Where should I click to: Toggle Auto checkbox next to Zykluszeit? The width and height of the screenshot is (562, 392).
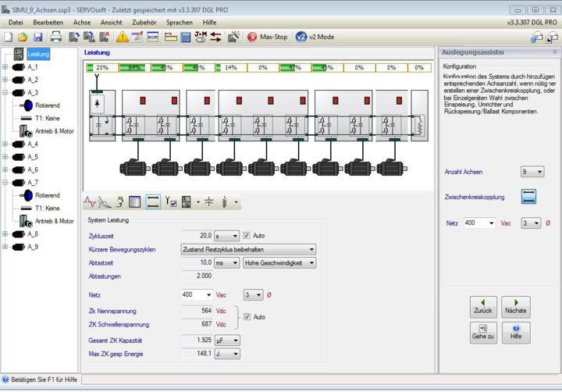coord(246,236)
